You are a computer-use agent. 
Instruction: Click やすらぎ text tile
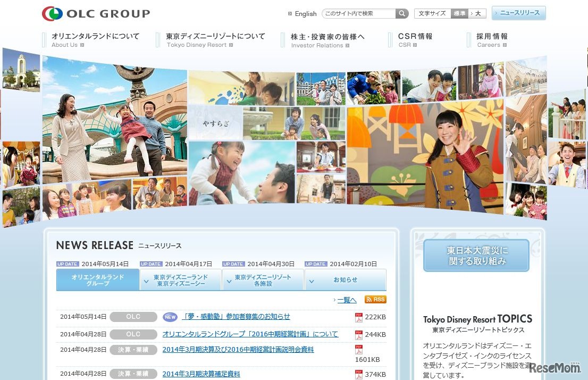(x=215, y=123)
